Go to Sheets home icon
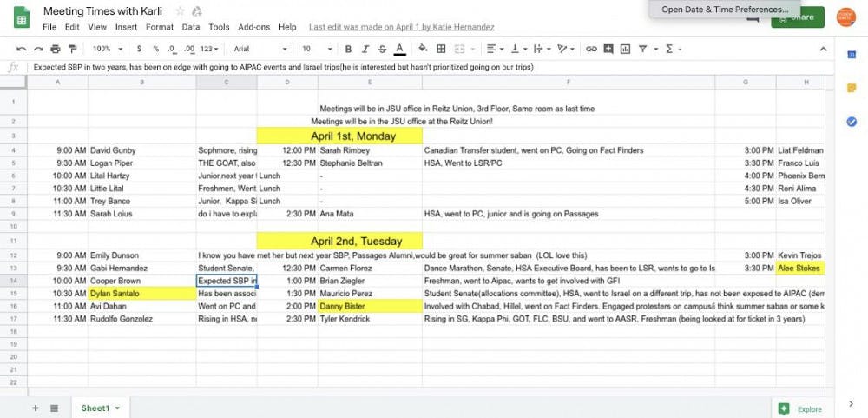 pos(23,19)
